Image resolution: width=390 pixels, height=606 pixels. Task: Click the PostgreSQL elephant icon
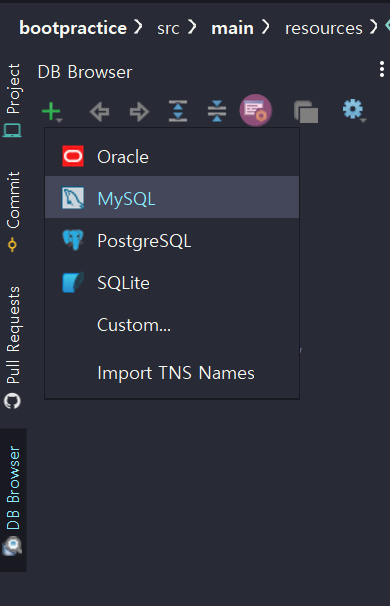click(73, 240)
